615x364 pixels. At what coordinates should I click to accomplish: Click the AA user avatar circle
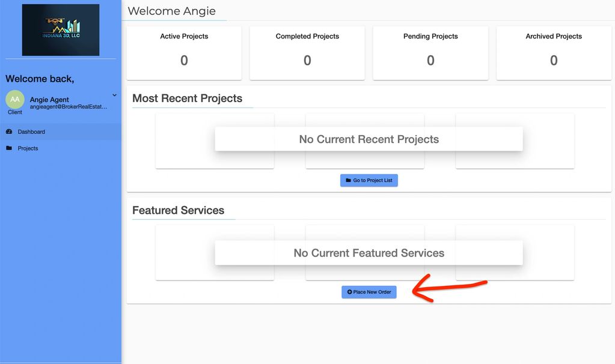click(15, 99)
